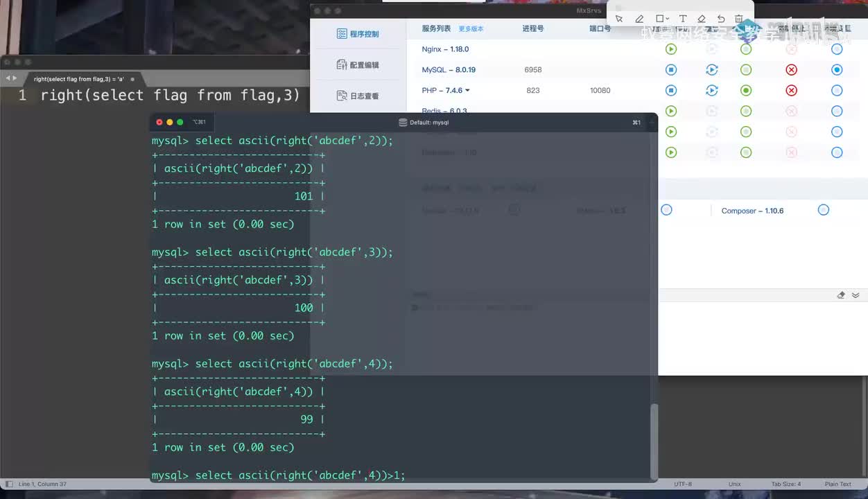868x499 pixels.
Task: Toggle Redis blue circle option
Action: 837,111
